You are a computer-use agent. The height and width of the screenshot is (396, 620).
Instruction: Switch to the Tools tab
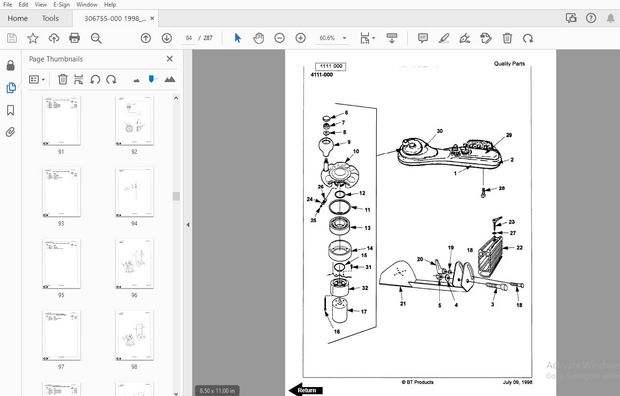point(50,18)
